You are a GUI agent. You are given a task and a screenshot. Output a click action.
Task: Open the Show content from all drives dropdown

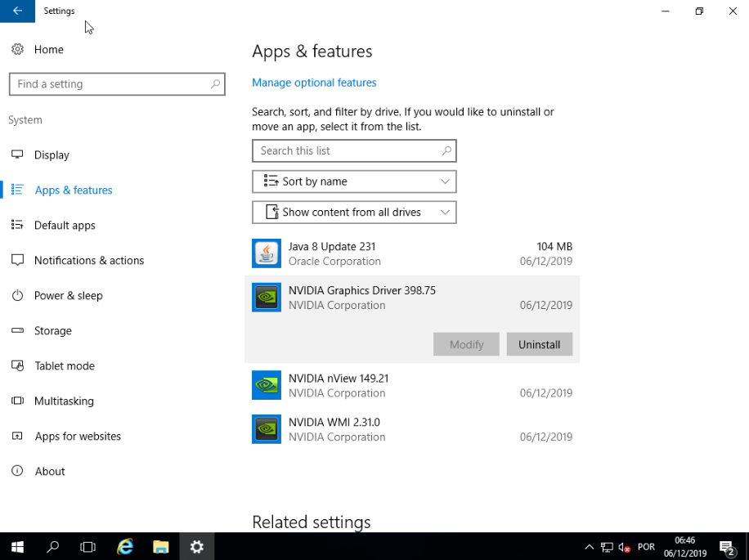(354, 213)
